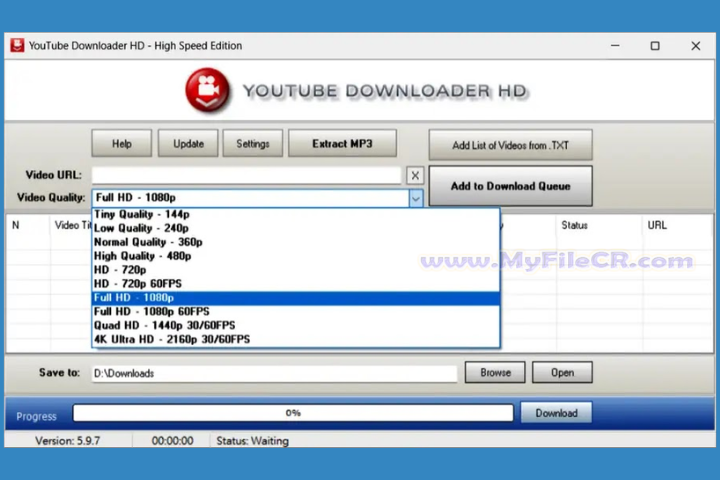Start downloading with the Download button
Image resolution: width=720 pixels, height=480 pixels.
556,413
